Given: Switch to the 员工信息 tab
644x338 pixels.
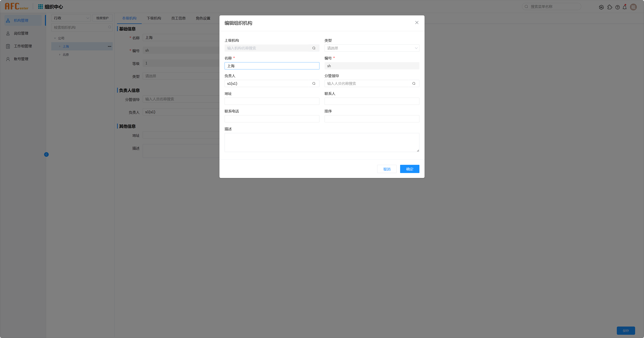Looking at the screenshot, I should click(x=178, y=18).
